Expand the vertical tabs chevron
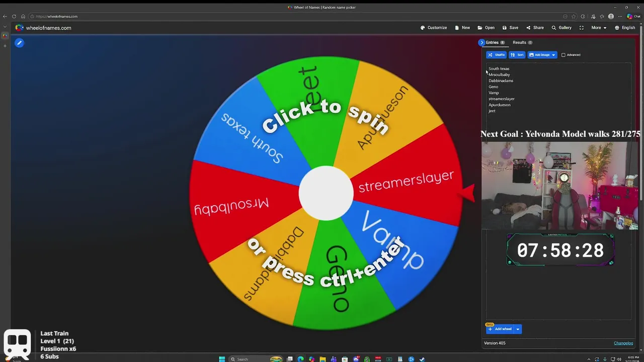Screen dimensions: 644x362 pyautogui.click(x=5, y=27)
